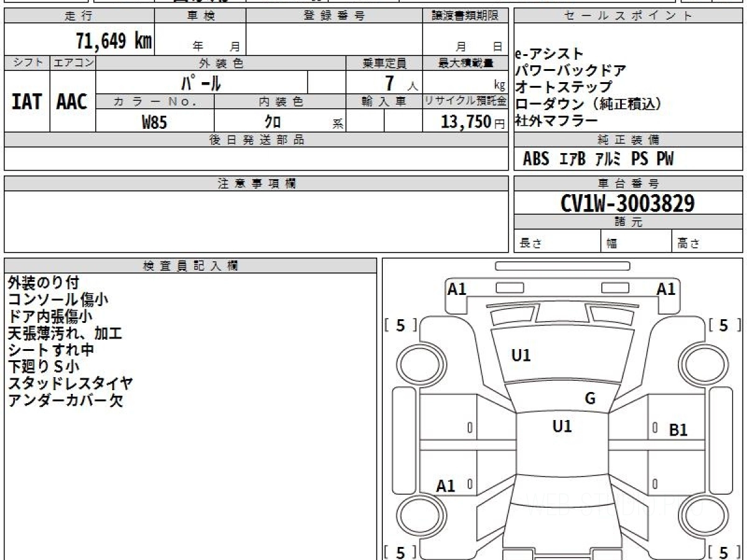Select chassis number CV1W-3003829
Screen dimensions: 747x560
[627, 203]
